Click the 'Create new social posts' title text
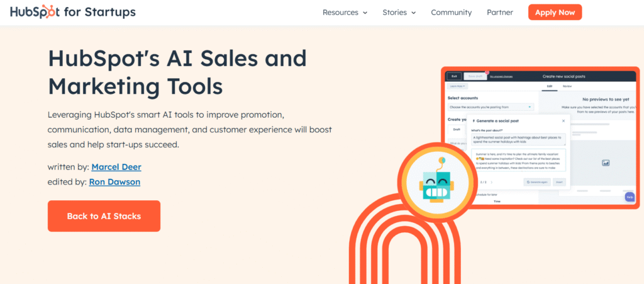 [564, 76]
